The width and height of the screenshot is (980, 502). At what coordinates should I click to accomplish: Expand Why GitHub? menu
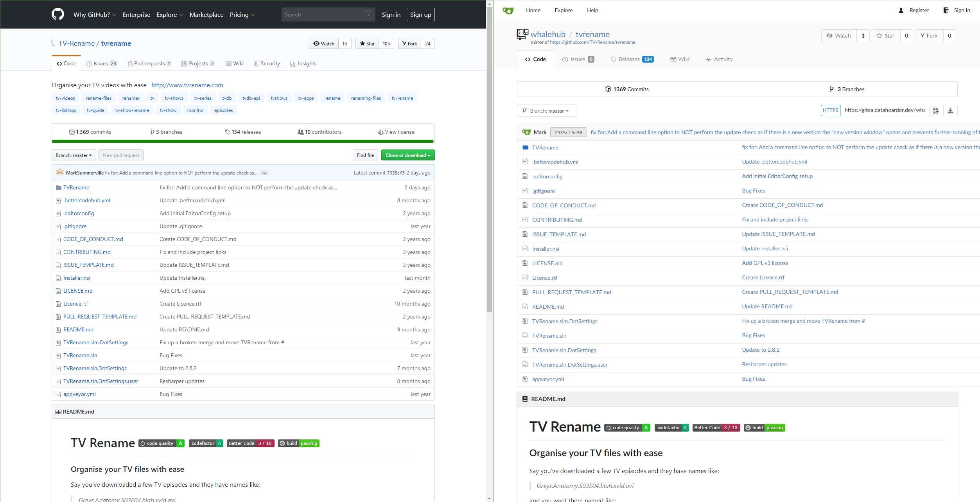(95, 14)
